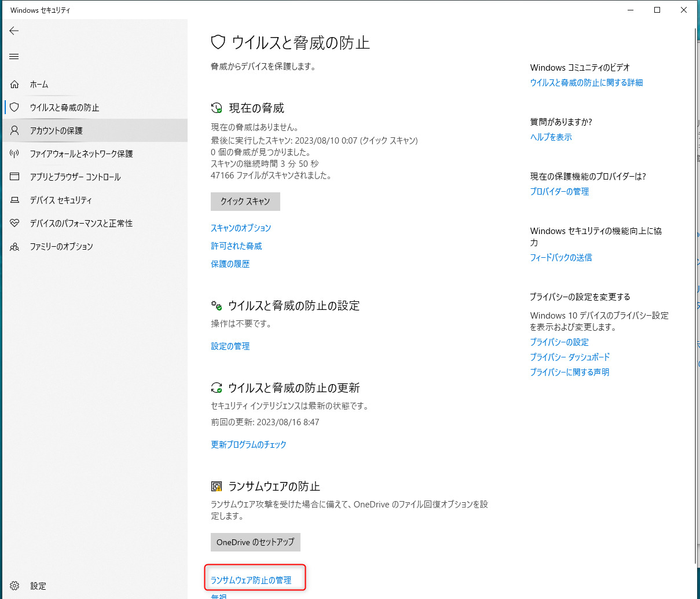Screen dimensions: 700x599
Task: Open アカウントの保護 in the sidebar
Action: click(95, 130)
